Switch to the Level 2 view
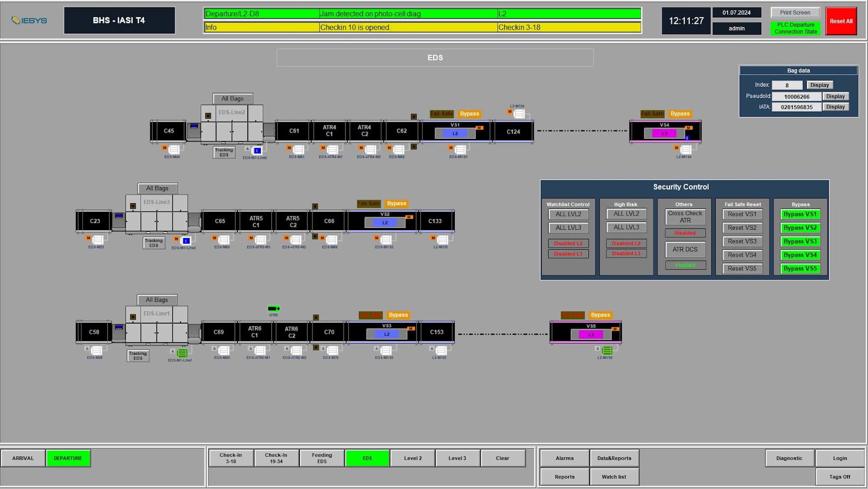 (x=413, y=458)
